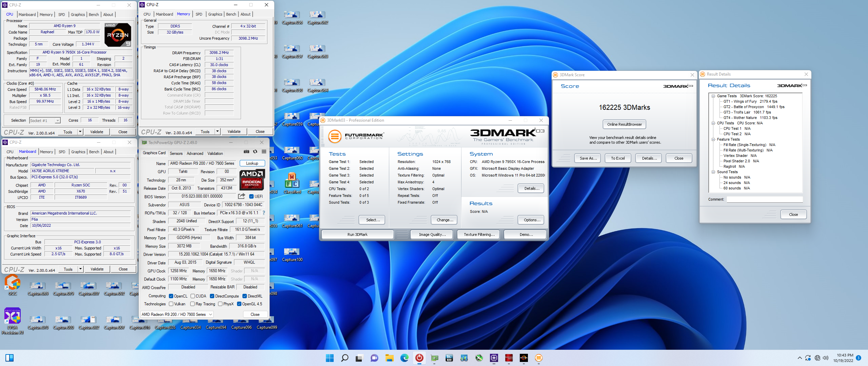
Task: Collapse the Sound Tests tree node
Action: (x=713, y=172)
